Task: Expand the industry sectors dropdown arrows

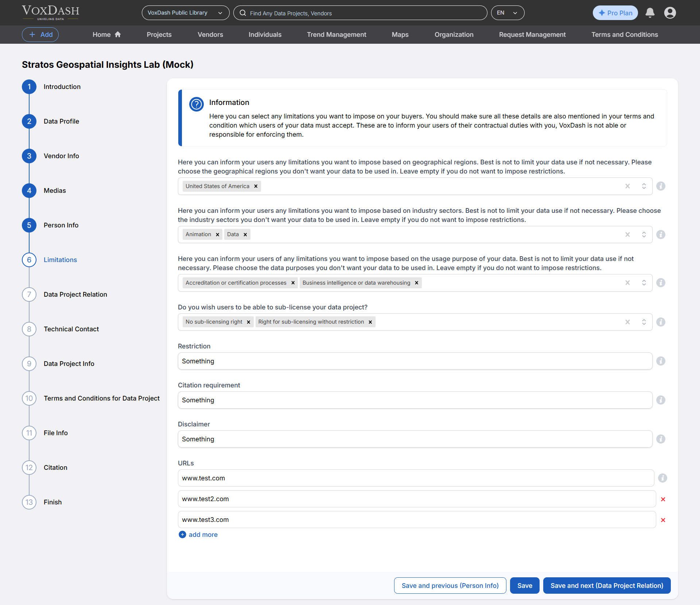Action: click(644, 235)
